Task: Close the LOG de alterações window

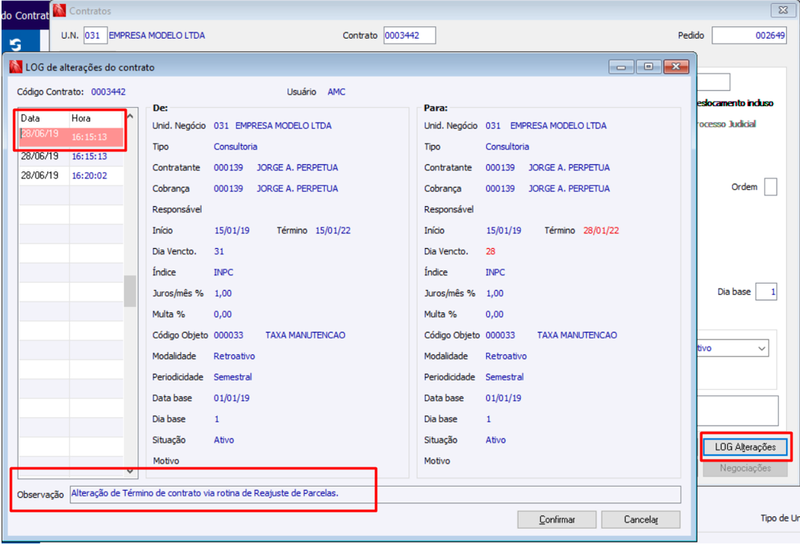Action: click(676, 67)
